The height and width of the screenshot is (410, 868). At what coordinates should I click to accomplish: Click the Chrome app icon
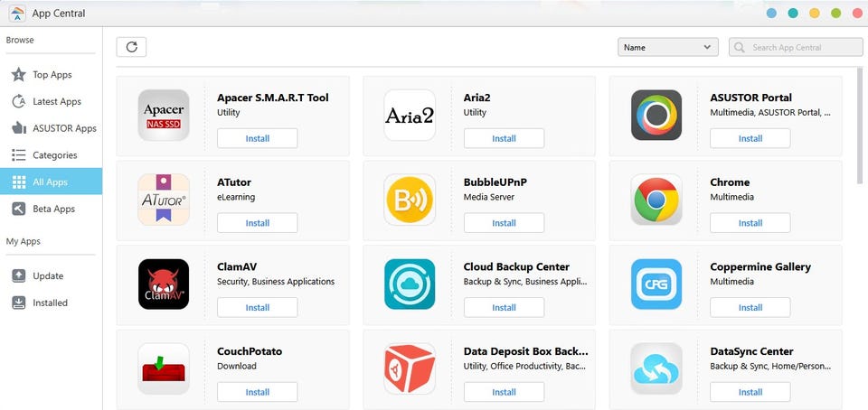[656, 200]
